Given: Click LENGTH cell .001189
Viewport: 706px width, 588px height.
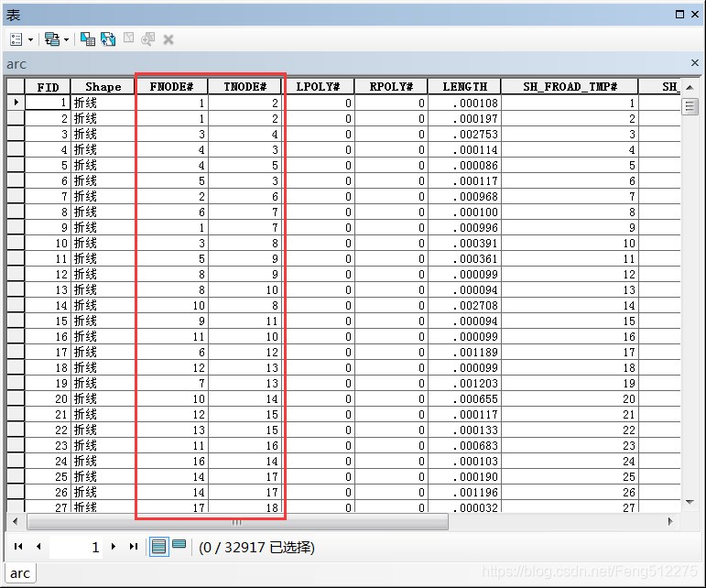Looking at the screenshot, I should pyautogui.click(x=464, y=353).
